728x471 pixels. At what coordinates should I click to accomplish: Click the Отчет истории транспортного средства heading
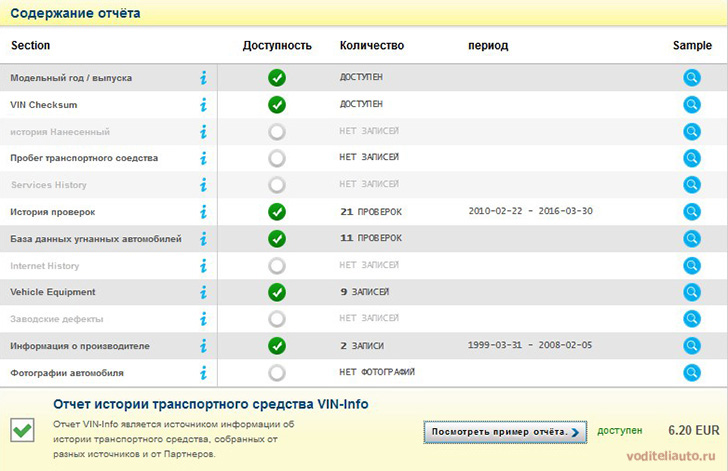(x=210, y=404)
